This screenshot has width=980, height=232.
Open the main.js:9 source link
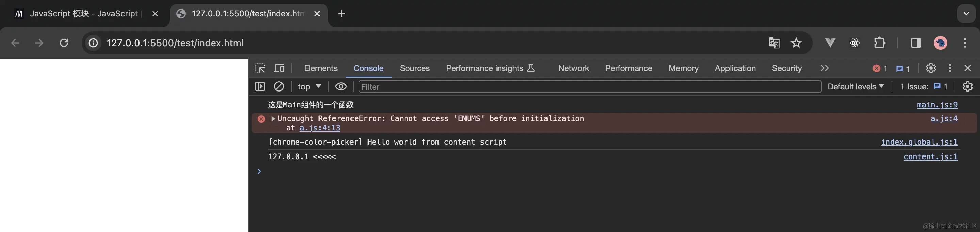[937, 105]
